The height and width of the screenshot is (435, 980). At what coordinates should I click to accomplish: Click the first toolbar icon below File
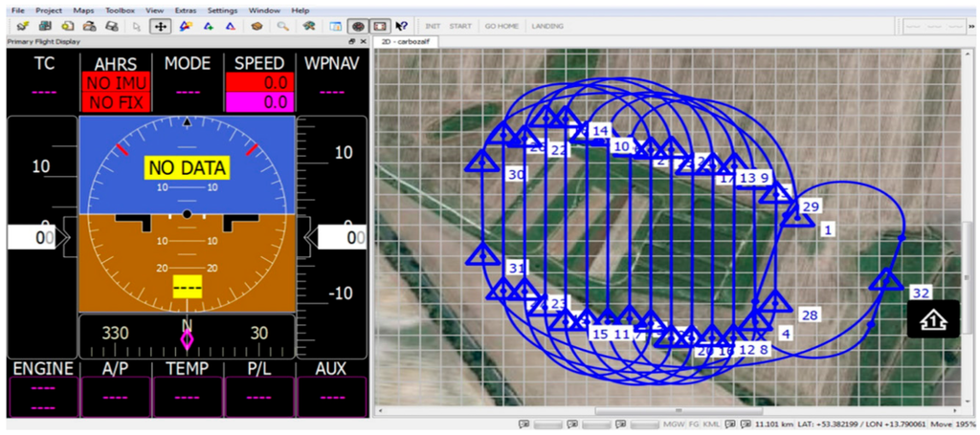tap(21, 26)
